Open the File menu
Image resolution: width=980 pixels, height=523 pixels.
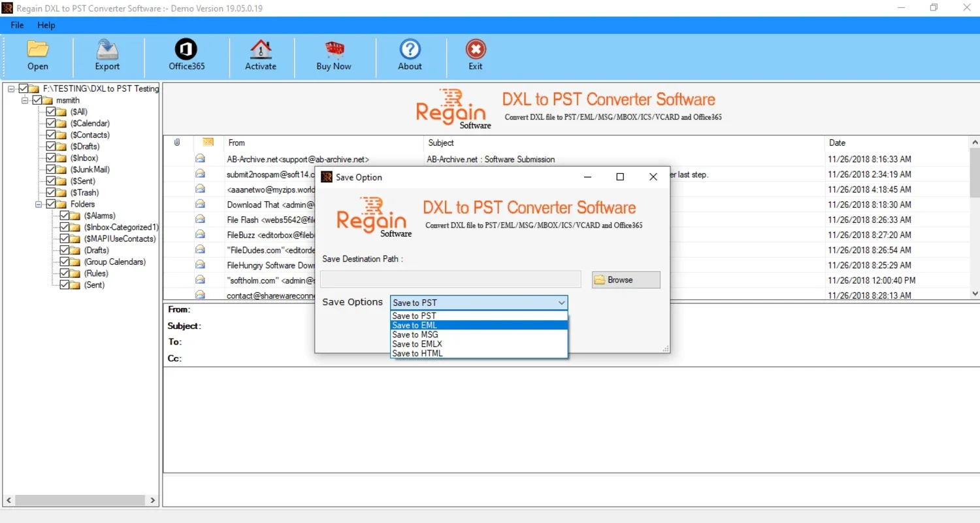[17, 25]
